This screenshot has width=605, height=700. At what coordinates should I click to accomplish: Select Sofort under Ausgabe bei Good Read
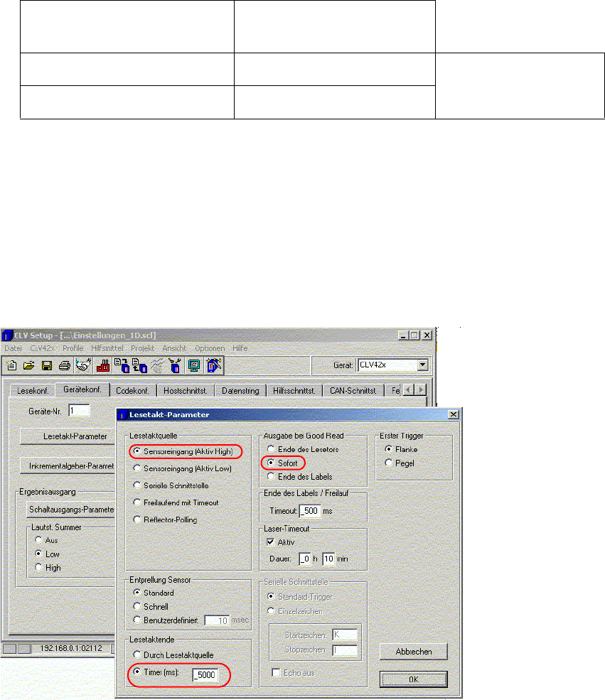tap(271, 463)
